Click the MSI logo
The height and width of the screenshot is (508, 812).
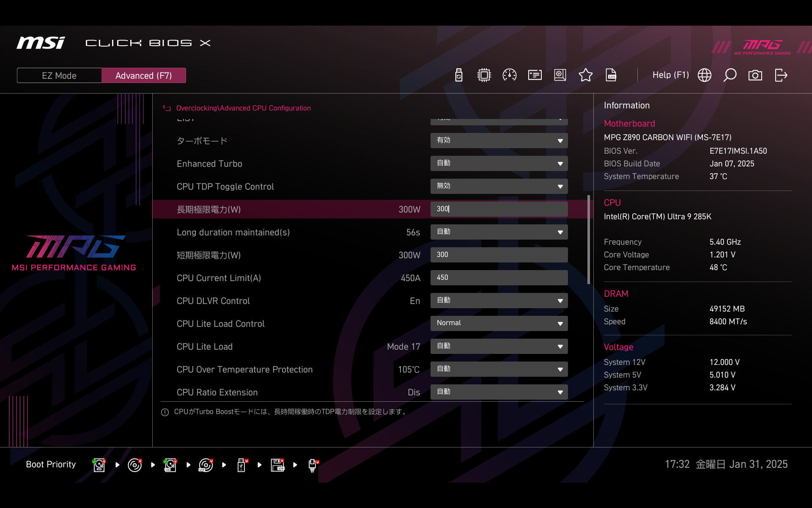coord(41,43)
